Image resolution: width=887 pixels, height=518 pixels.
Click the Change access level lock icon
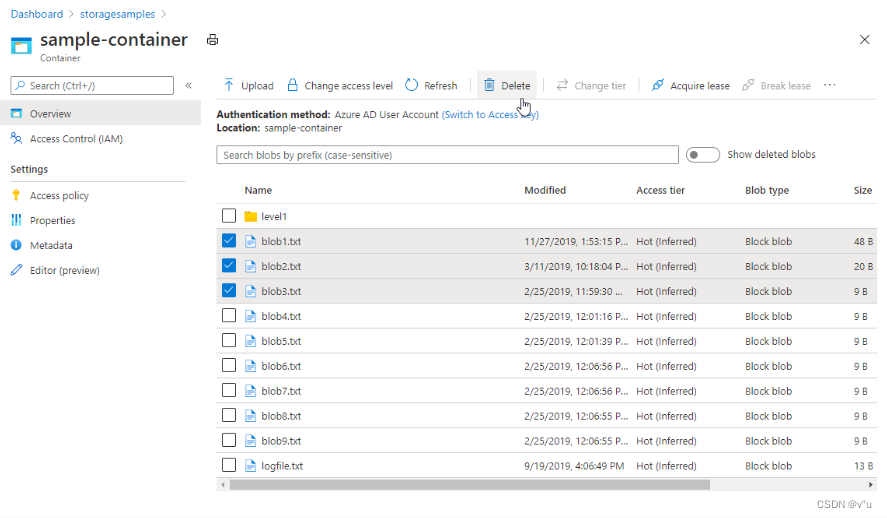click(x=292, y=85)
